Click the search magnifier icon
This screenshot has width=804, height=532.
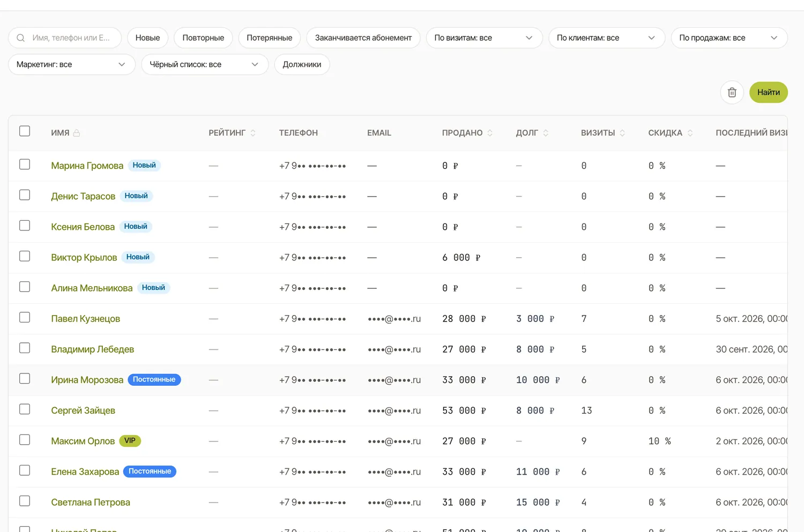20,38
